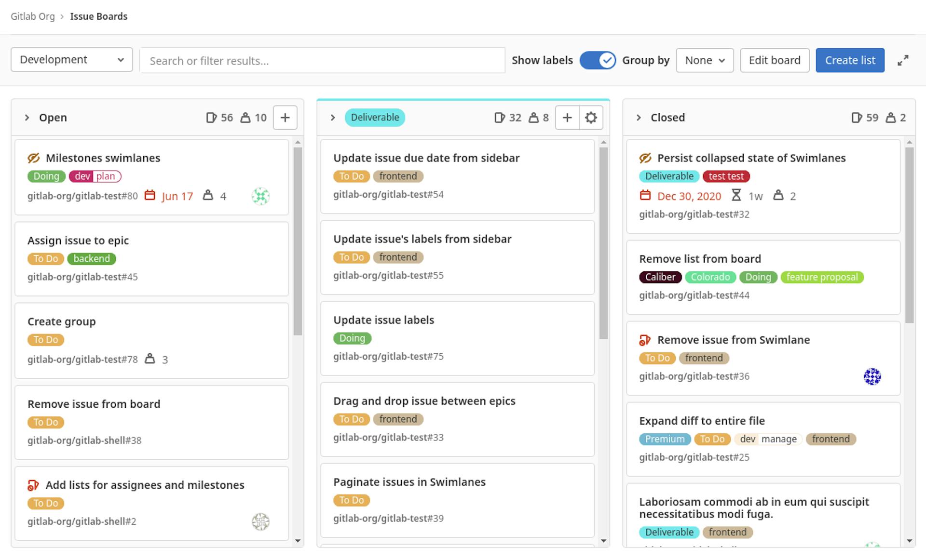Click the Create list button
The width and height of the screenshot is (926, 560).
click(850, 60)
